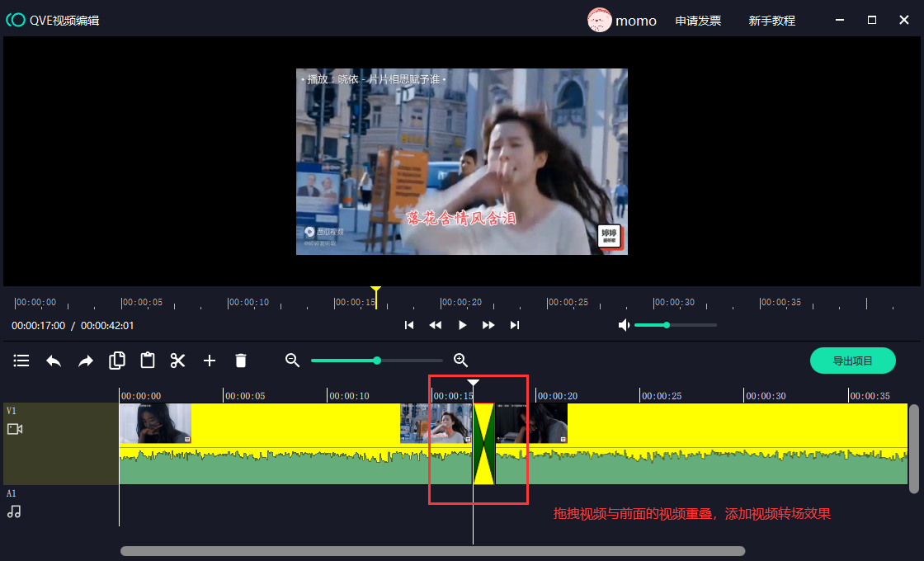Click the 导出项目 export button

[852, 361]
